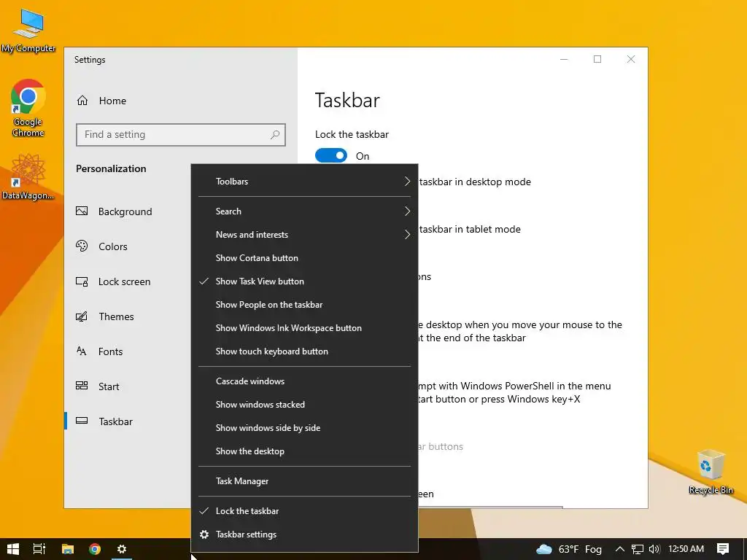Toggle Show Windows Ink Workspace button
Image resolution: width=747 pixels, height=560 pixels.
(x=304, y=327)
